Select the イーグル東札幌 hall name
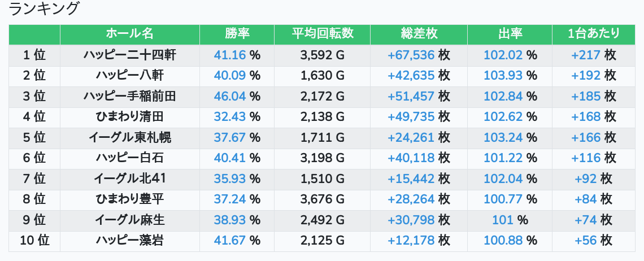This screenshot has height=261, width=644. (x=129, y=138)
